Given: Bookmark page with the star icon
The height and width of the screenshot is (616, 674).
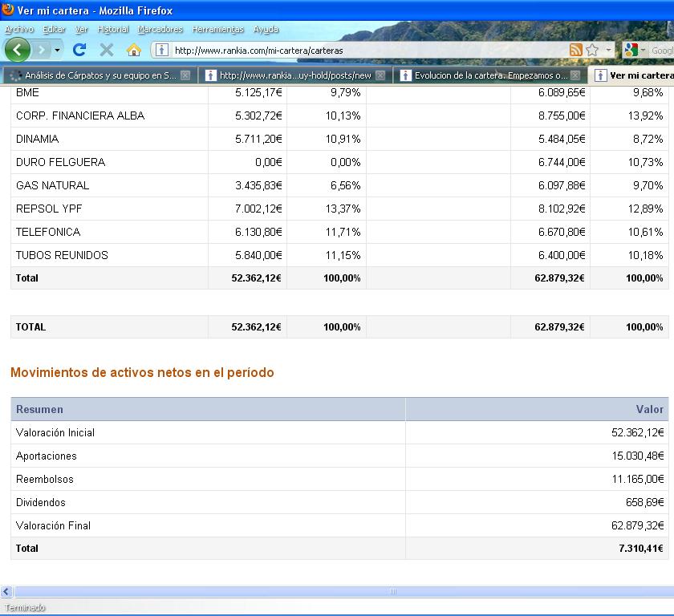Looking at the screenshot, I should (x=592, y=50).
